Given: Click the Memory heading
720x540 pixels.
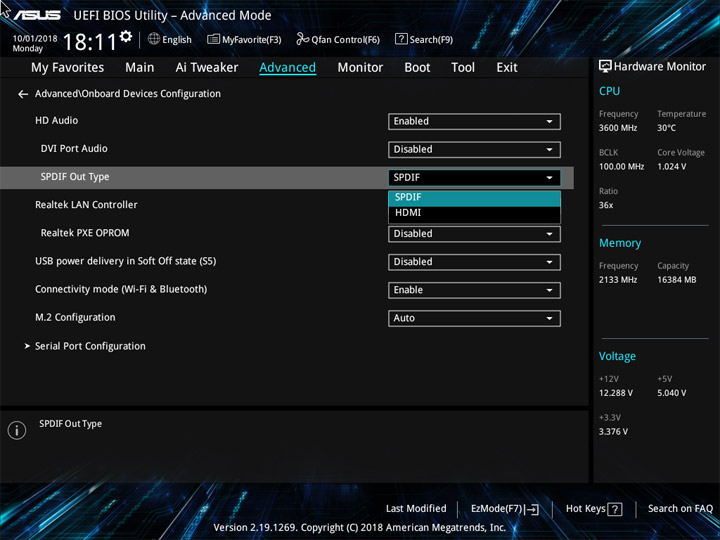Looking at the screenshot, I should pyautogui.click(x=620, y=243).
